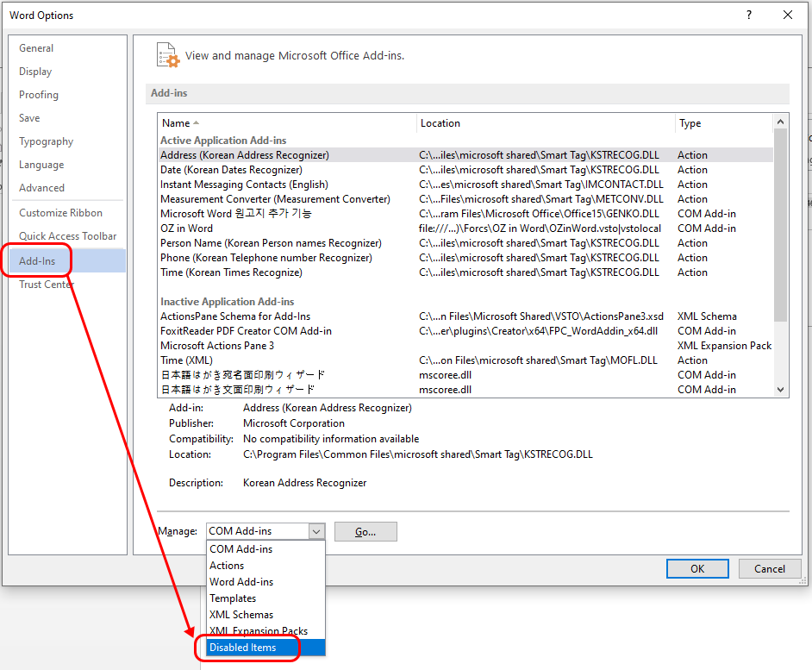Select the OZ in Word add-in
Screen dimensions: 812x670
coord(465,229)
